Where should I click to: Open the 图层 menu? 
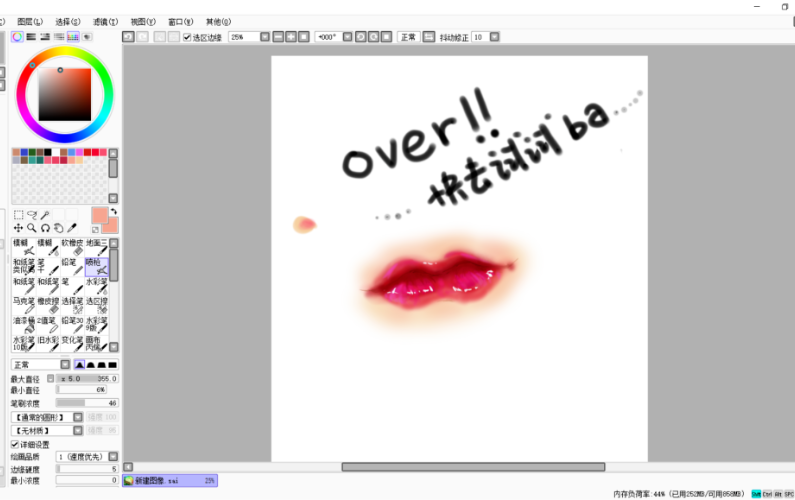pos(30,22)
